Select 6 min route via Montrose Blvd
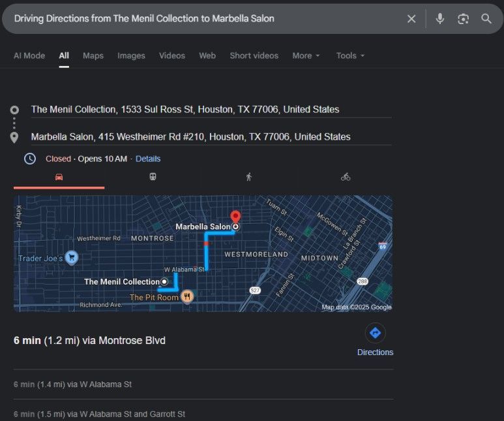The height and width of the screenshot is (421, 504). coord(89,340)
